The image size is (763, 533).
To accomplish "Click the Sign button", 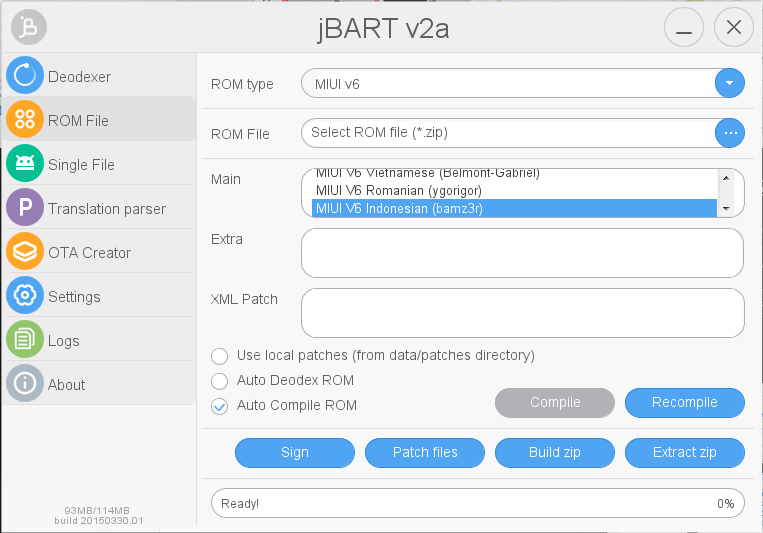I will click(295, 453).
